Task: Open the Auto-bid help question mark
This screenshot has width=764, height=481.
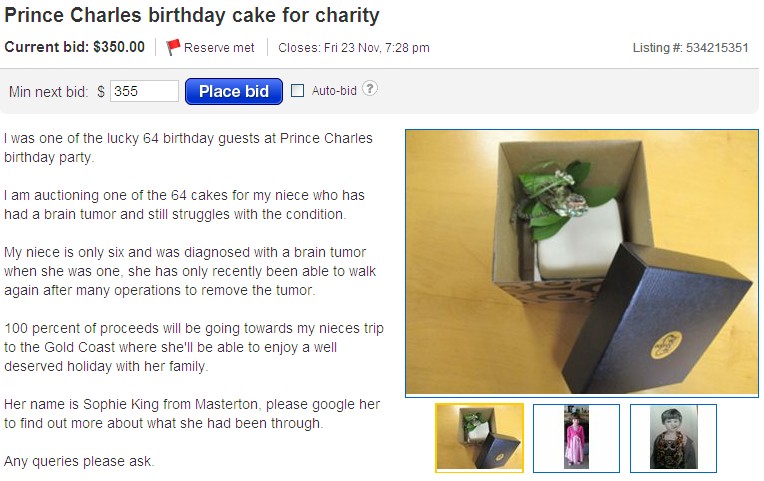Action: pyautogui.click(x=370, y=89)
